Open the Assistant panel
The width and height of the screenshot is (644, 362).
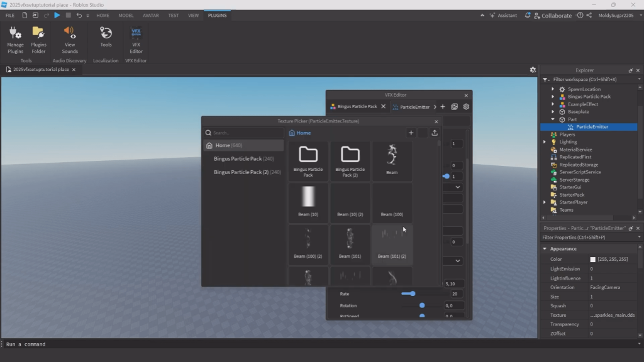(x=503, y=15)
